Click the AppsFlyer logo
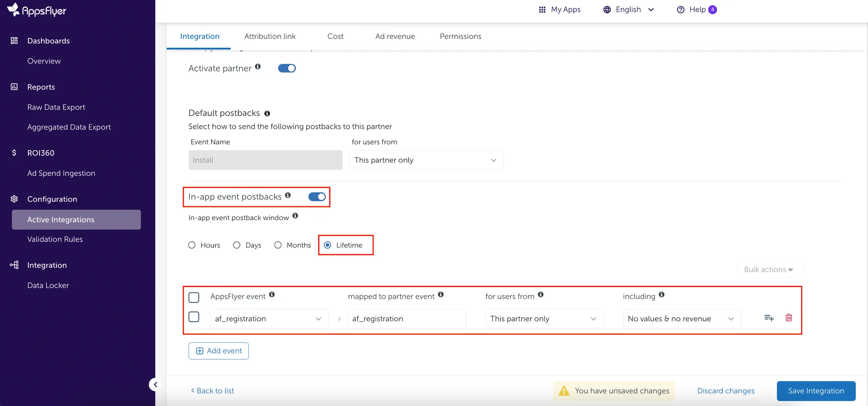 click(x=37, y=10)
